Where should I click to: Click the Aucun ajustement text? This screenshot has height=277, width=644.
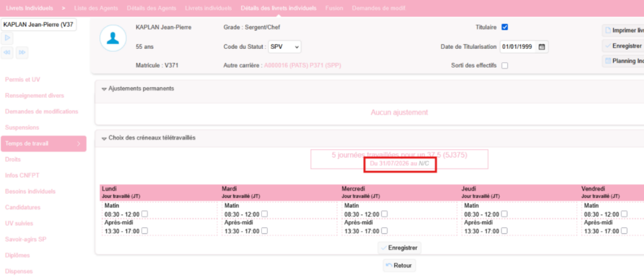click(x=399, y=113)
